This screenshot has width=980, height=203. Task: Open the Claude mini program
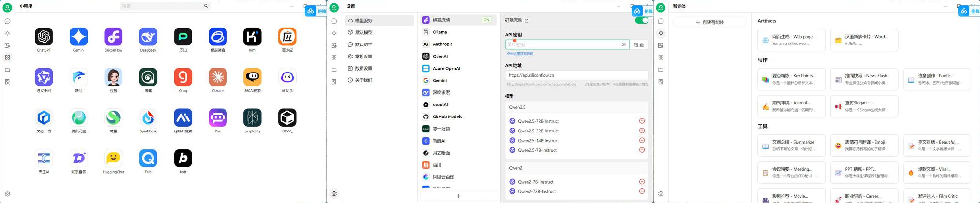tap(218, 77)
